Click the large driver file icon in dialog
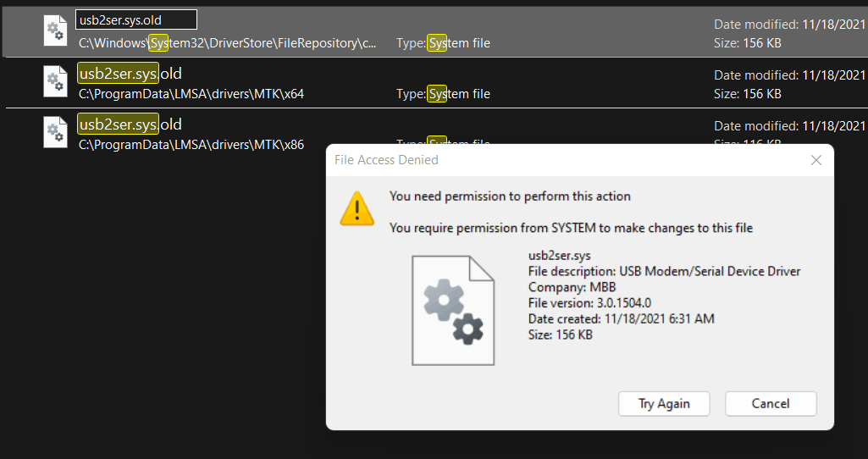Screen dimensions: 868x459 (x=453, y=311)
